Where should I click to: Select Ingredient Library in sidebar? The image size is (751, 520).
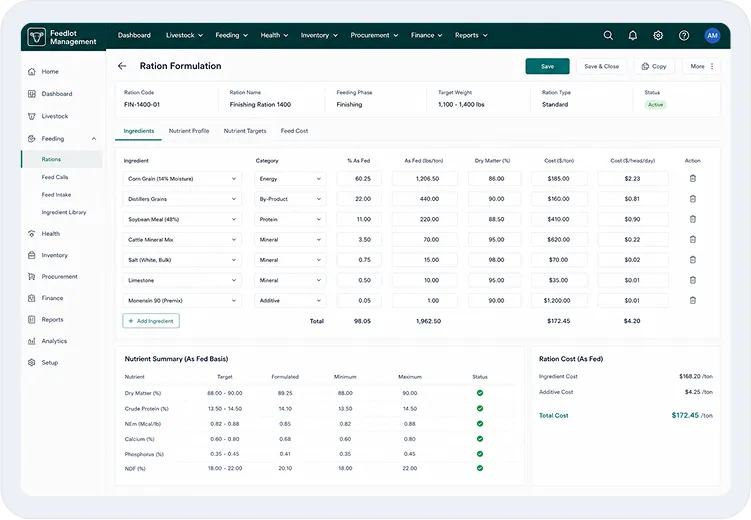[64, 213]
